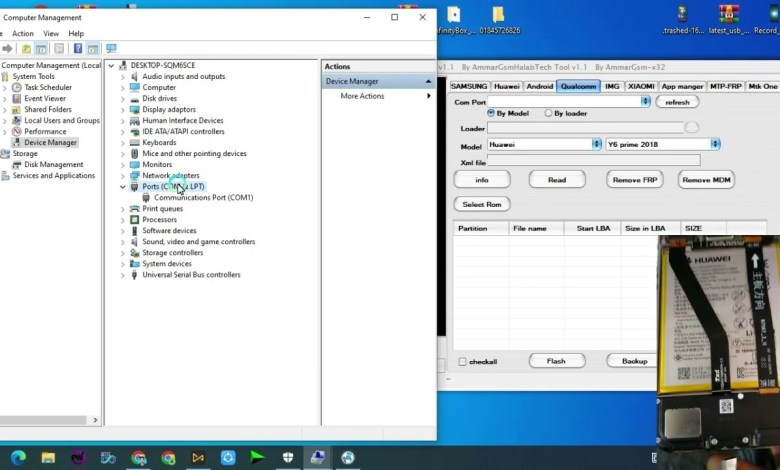Viewport: 780px width, 470px height.
Task: Click the scan hardware monitor toolbar icon
Action: click(110, 48)
